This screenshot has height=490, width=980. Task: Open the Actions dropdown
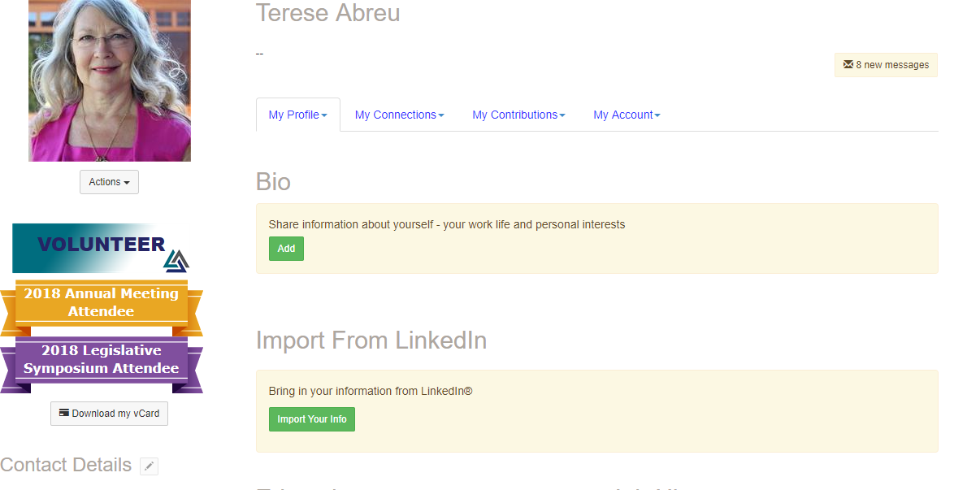point(109,181)
